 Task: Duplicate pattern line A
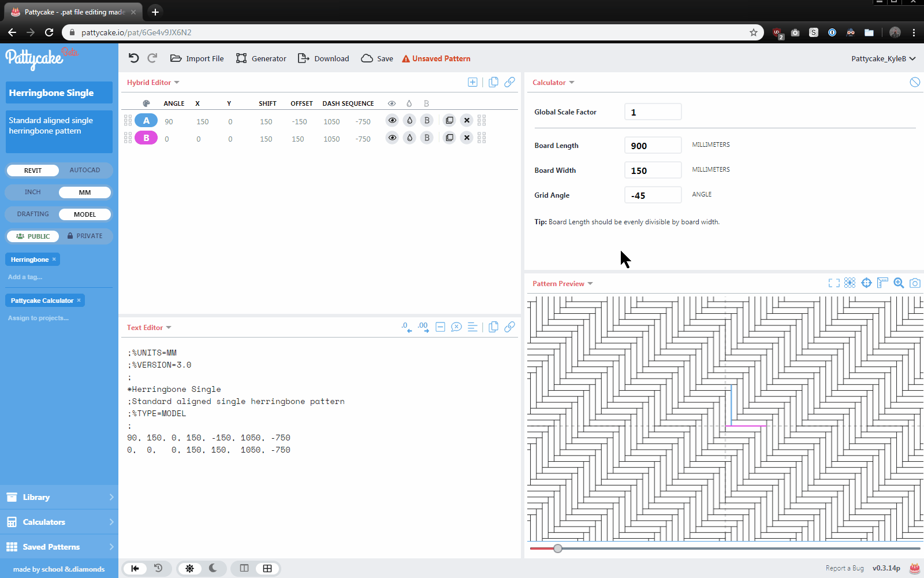pos(449,120)
